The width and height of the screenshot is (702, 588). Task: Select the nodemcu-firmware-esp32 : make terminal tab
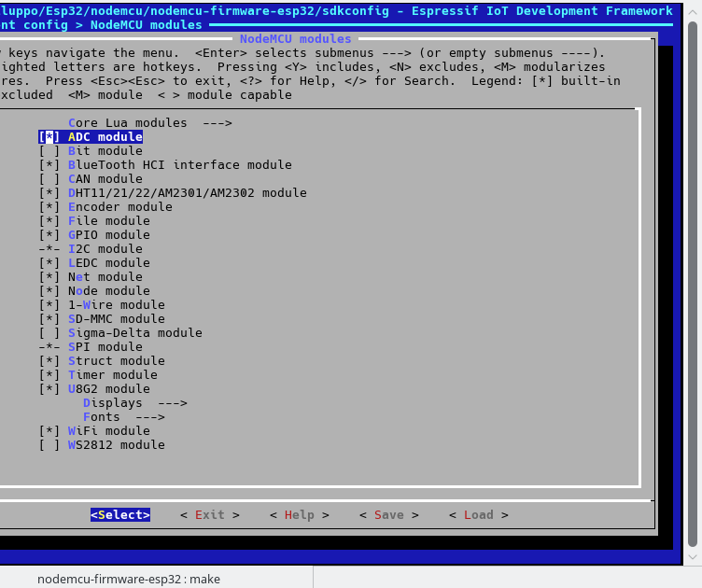pyautogui.click(x=129, y=579)
